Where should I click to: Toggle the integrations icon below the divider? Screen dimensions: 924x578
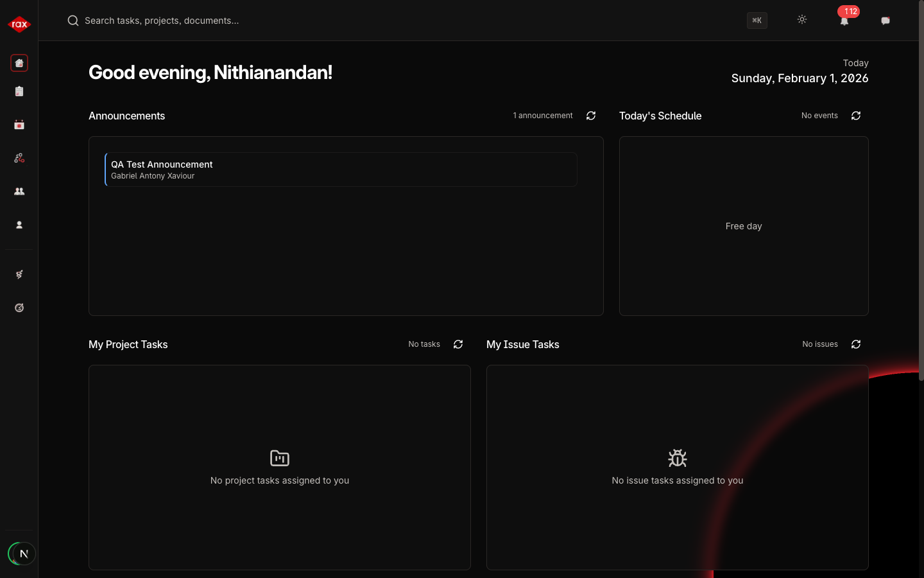coord(19,274)
